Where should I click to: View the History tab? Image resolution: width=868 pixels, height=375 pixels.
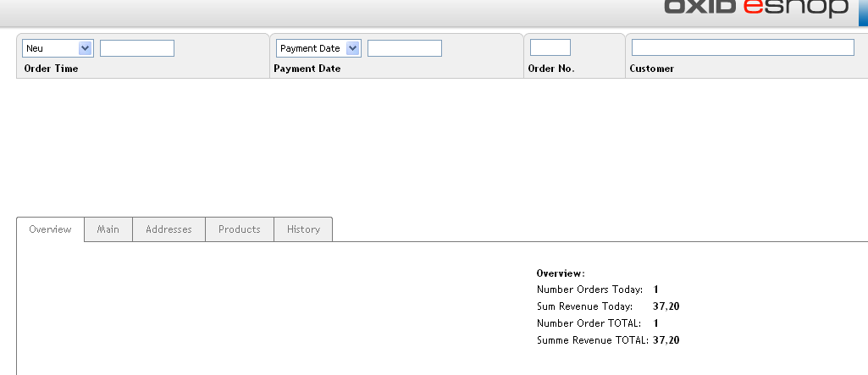[303, 229]
